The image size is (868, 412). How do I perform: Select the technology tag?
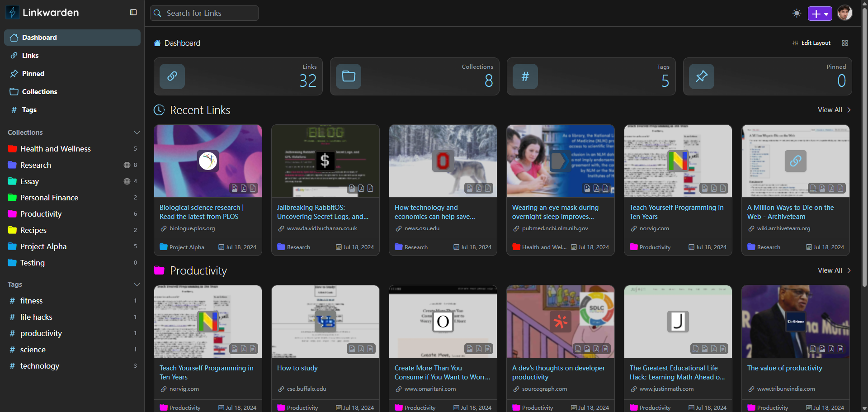coord(40,366)
